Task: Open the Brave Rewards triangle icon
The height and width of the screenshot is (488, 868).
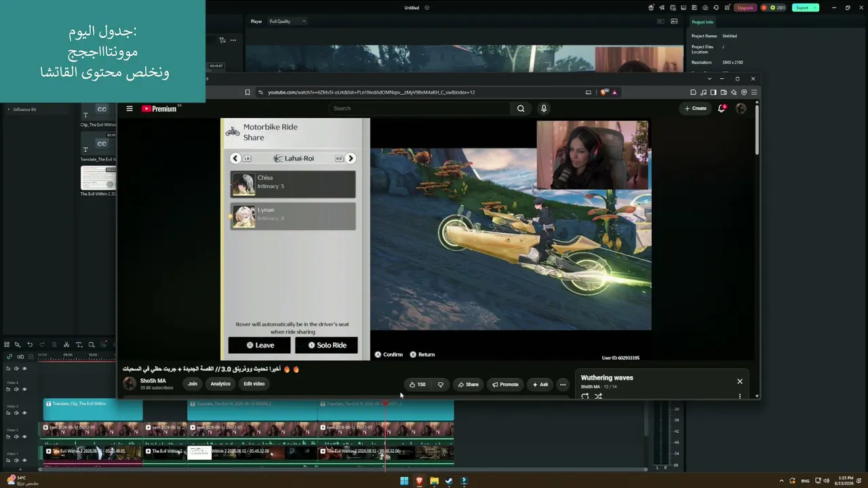Action: pyautogui.click(x=613, y=92)
